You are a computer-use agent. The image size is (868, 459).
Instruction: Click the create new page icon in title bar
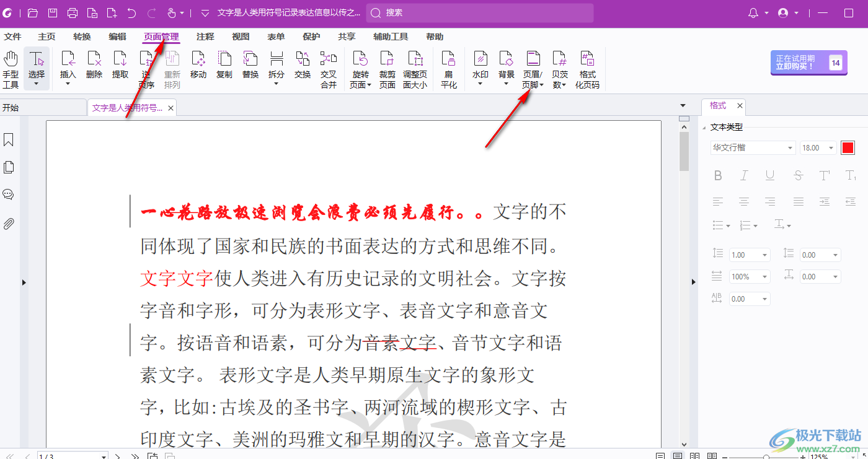112,13
